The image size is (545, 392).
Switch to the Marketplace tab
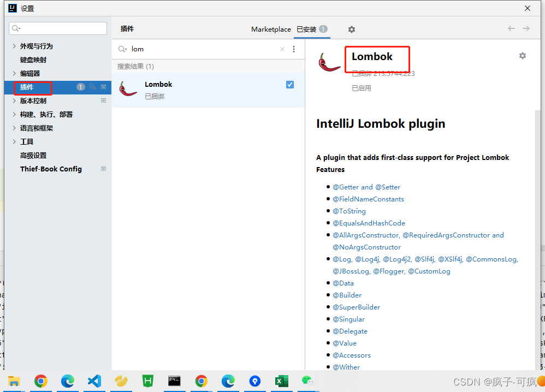pos(271,29)
